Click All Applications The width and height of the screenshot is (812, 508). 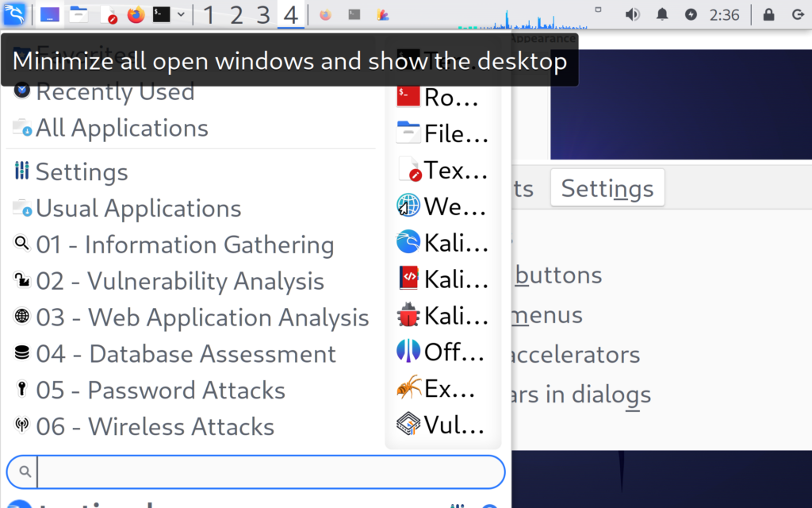click(x=121, y=127)
